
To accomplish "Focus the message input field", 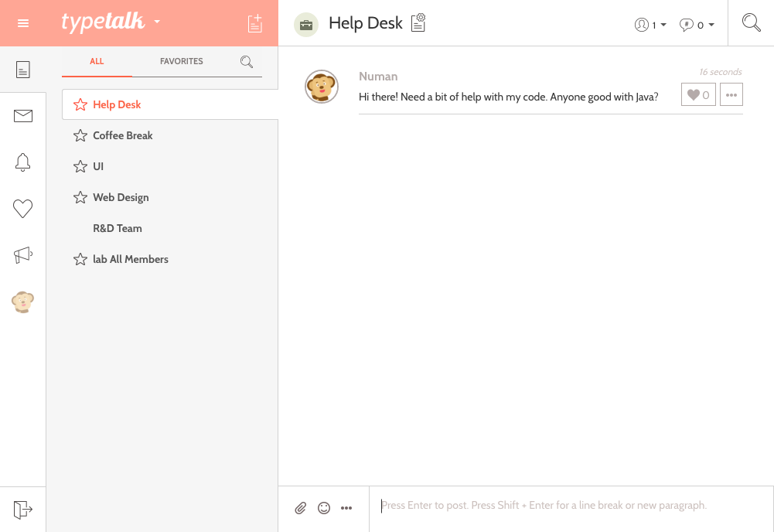I will [571, 509].
